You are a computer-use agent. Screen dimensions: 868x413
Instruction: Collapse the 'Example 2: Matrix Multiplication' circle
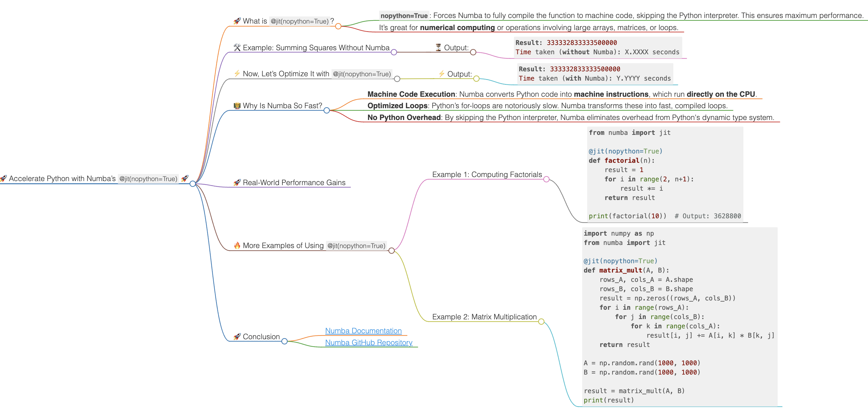point(541,322)
